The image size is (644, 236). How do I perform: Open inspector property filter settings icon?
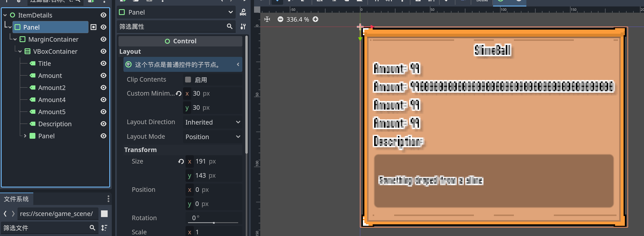point(243,26)
